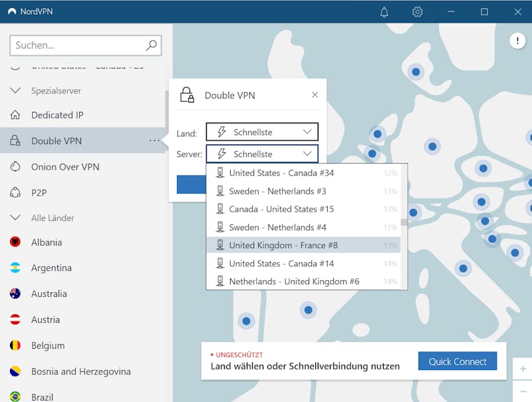Select United States - Canada #14 server
Image resolution: width=532 pixels, height=402 pixels.
(303, 264)
